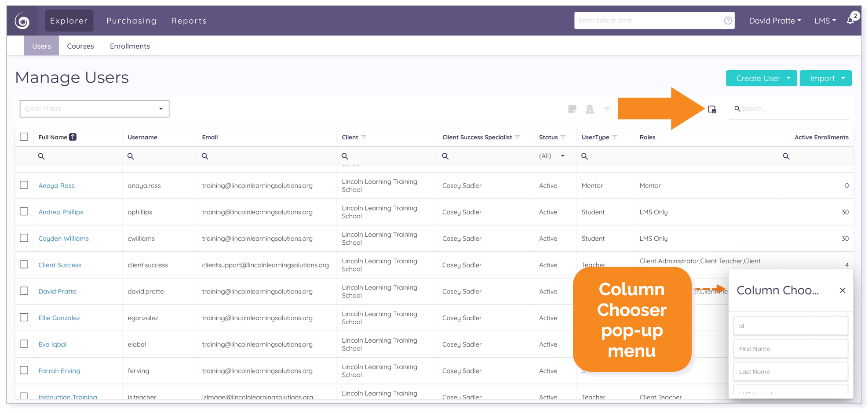Open the column chooser icon

pyautogui.click(x=712, y=109)
